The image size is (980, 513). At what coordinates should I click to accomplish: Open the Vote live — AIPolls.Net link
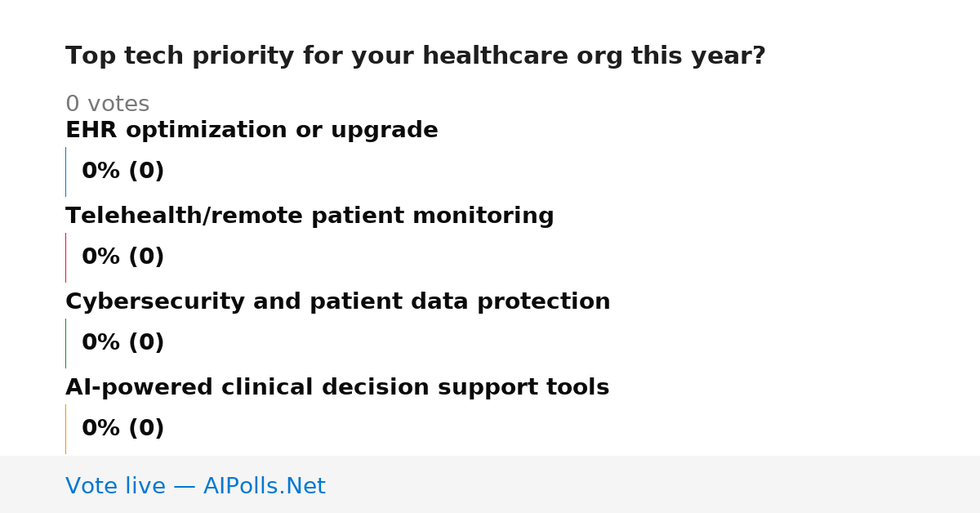tap(195, 487)
